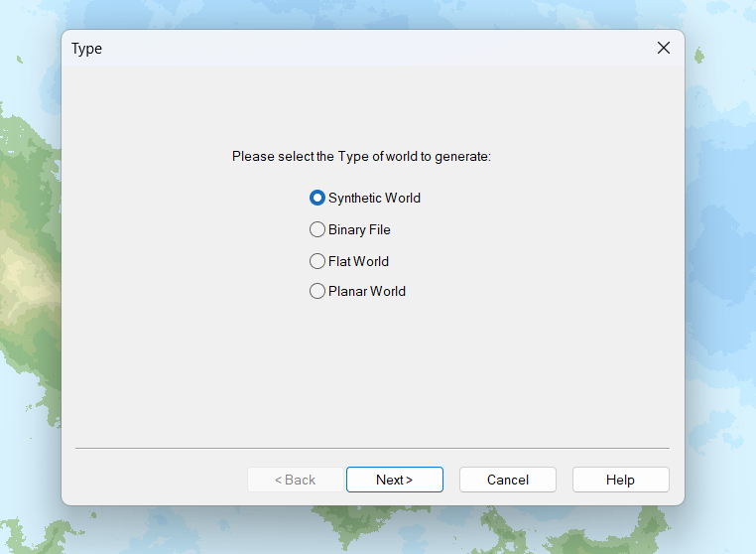Viewport: 756px width, 554px height.
Task: Choose the Binary File radio option
Action: (x=317, y=229)
